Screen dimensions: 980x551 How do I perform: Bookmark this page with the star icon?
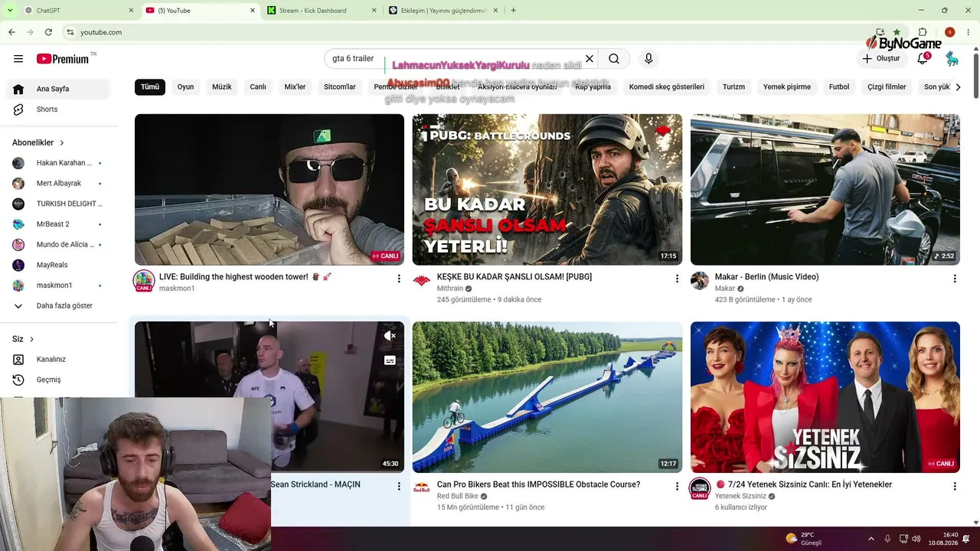(897, 32)
